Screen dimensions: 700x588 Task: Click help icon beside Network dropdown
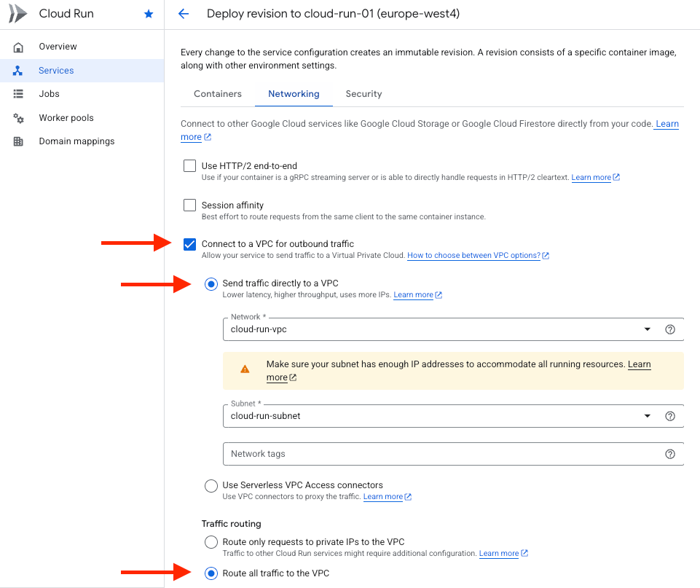670,329
